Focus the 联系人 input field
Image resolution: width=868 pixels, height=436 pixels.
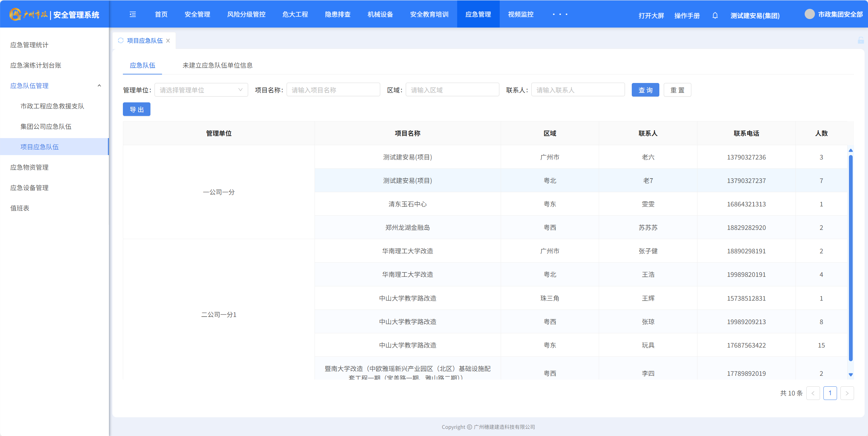click(x=578, y=90)
